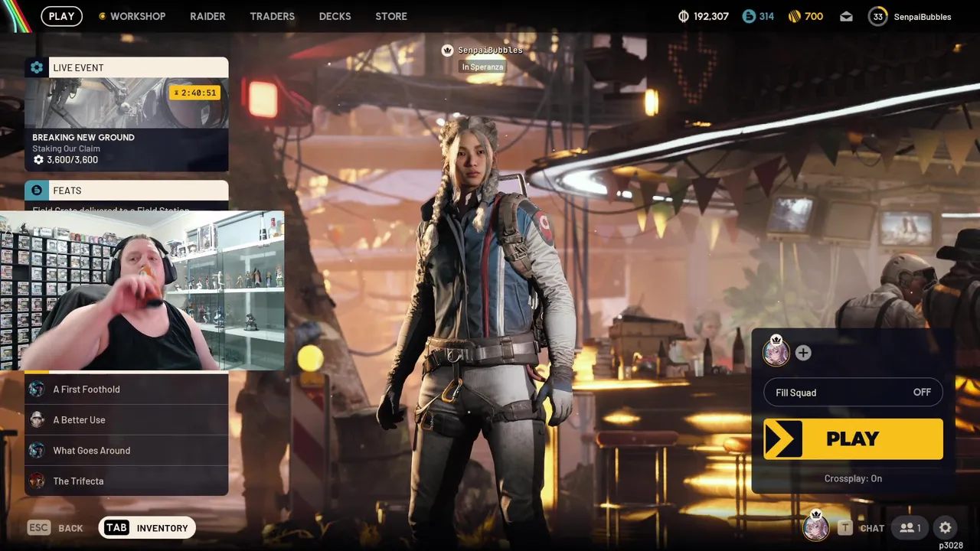Image resolution: width=980 pixels, height=551 pixels.
Task: Open the RAIDER tab
Action: (207, 16)
